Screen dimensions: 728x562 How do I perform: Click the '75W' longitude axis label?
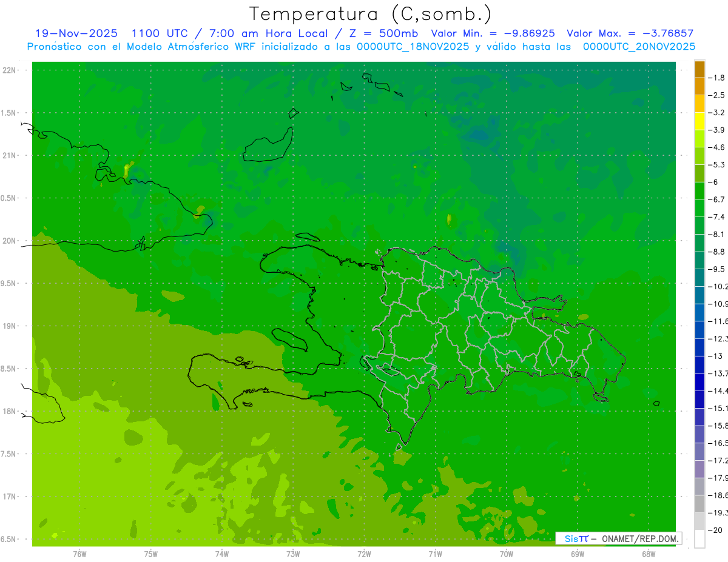pos(151,554)
